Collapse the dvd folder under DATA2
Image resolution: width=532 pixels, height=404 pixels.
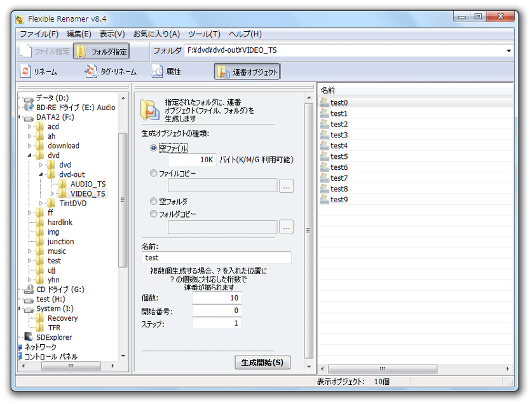click(x=30, y=155)
